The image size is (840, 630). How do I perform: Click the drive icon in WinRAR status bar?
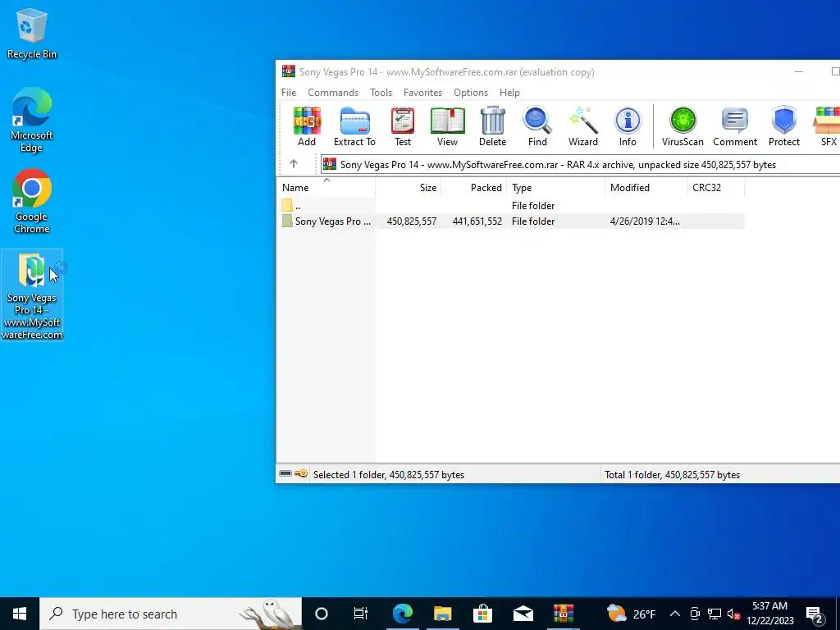tap(285, 473)
